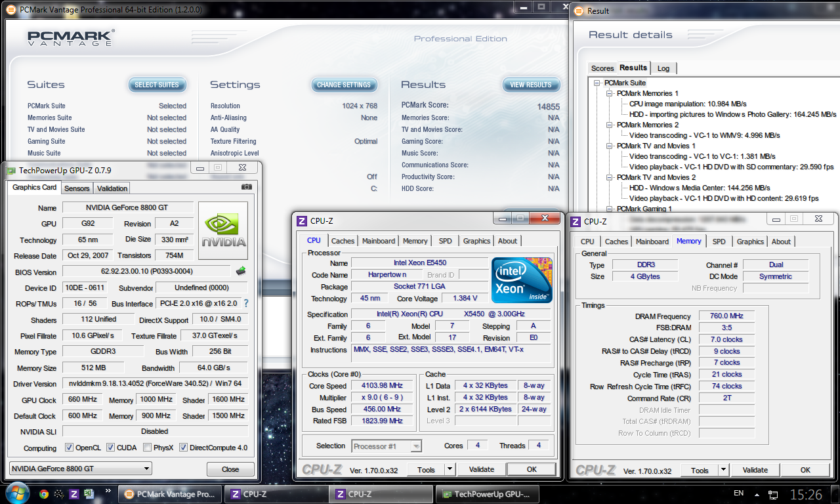
Task: Open the Caches tab in Intel Xeon CPU-Z window
Action: point(343,241)
